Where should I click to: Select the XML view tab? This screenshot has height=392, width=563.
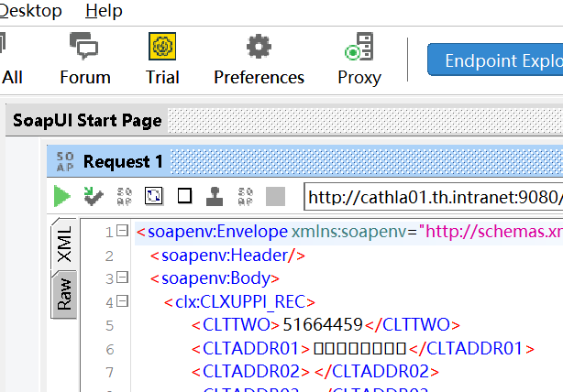click(65, 243)
